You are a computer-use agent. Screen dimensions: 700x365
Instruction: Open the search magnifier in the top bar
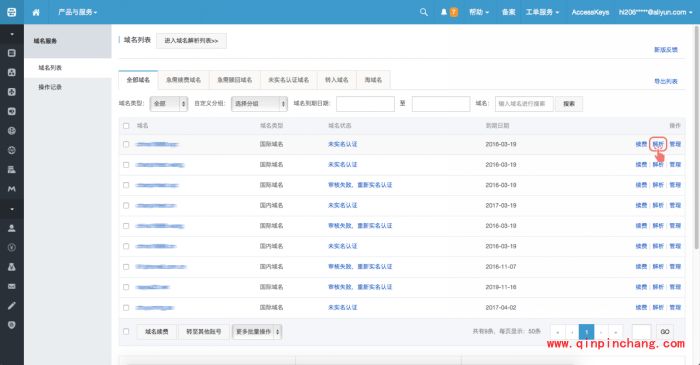(424, 12)
